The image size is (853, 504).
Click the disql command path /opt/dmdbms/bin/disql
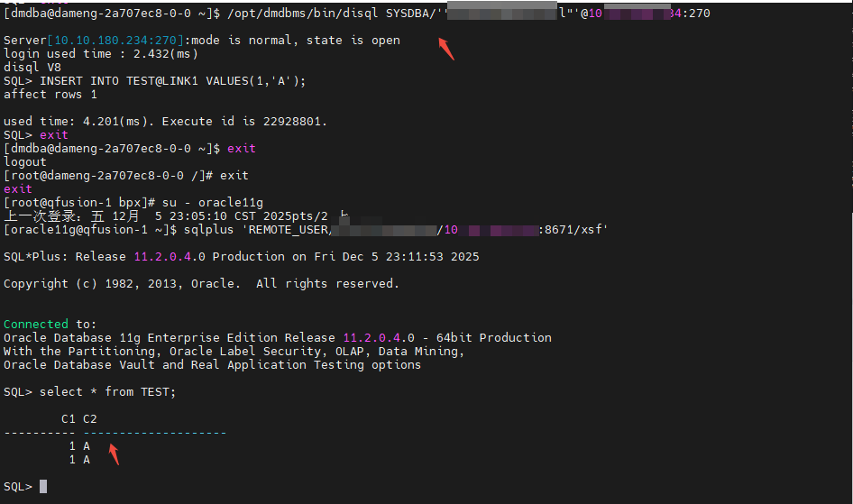tap(302, 13)
